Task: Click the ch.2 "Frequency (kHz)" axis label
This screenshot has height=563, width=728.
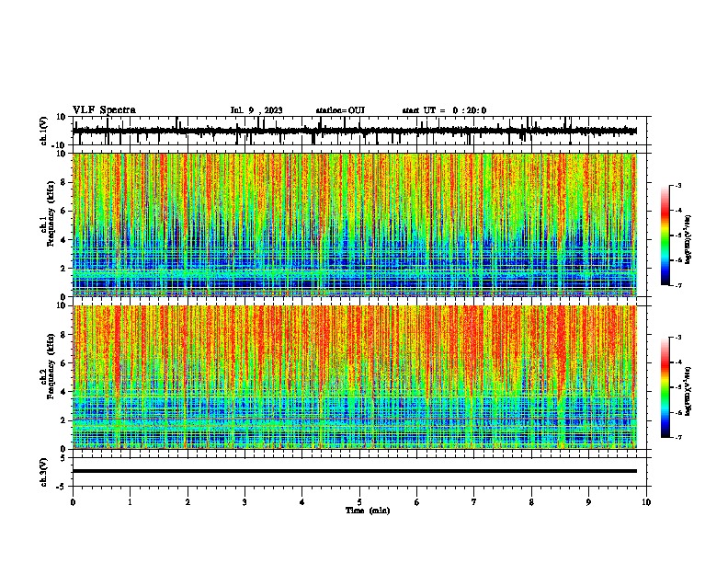Action: [51, 366]
